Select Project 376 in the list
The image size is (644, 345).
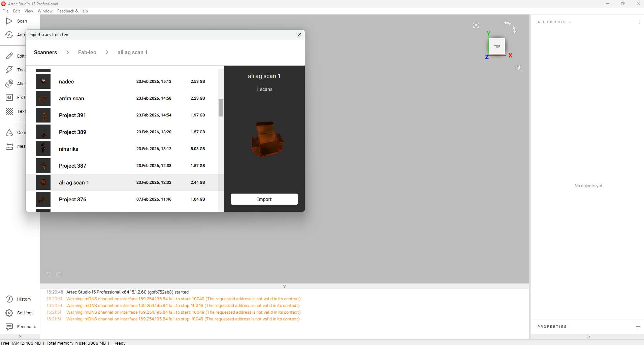point(122,199)
